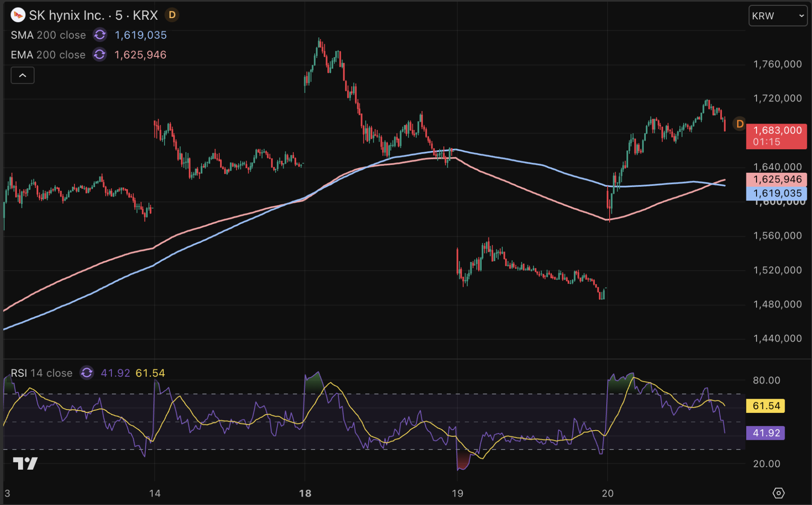Open the KRW currency dropdown
Image resolution: width=812 pixels, height=505 pixels.
778,16
